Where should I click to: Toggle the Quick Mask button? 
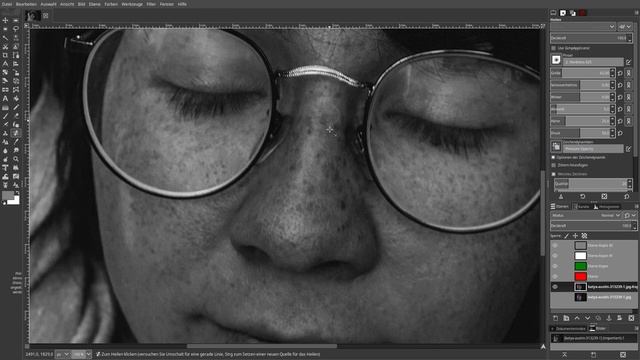click(27, 347)
